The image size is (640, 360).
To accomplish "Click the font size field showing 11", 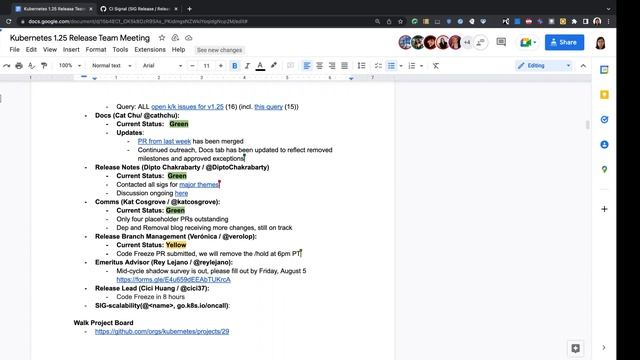I will click(207, 66).
